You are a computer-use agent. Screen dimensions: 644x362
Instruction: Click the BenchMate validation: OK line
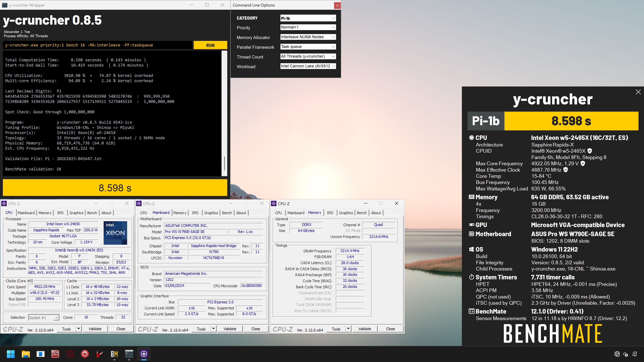(33, 169)
